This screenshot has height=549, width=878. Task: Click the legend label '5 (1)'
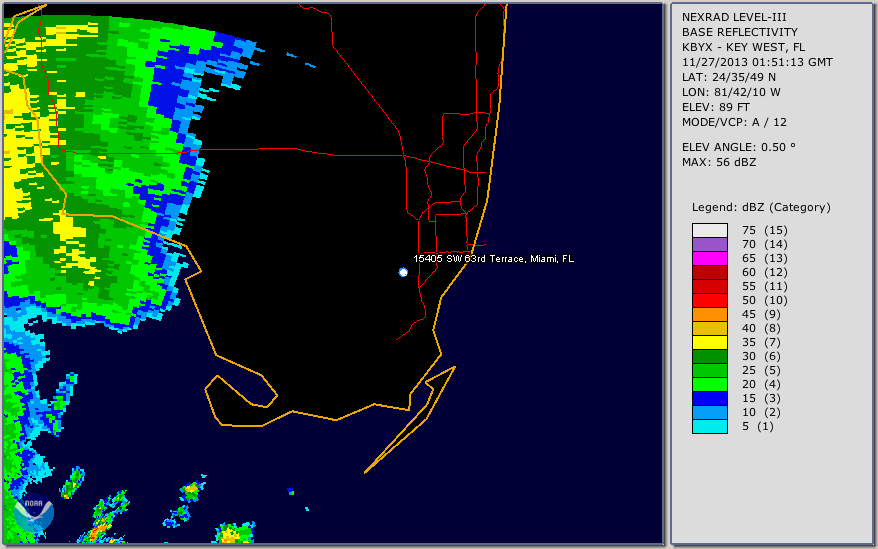coord(758,426)
